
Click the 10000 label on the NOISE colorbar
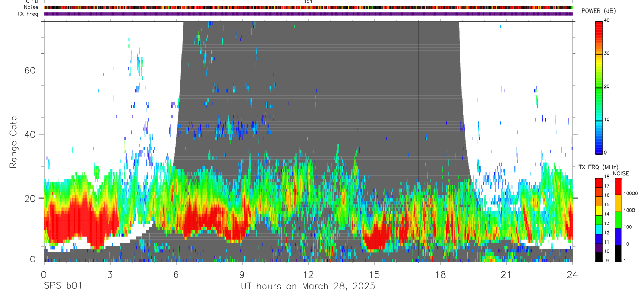point(631,193)
